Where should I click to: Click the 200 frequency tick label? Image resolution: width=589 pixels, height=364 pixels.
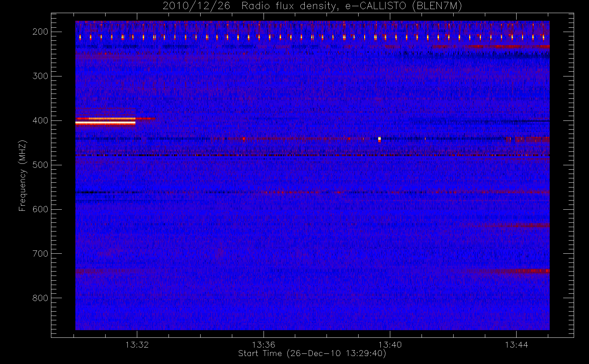click(x=40, y=32)
